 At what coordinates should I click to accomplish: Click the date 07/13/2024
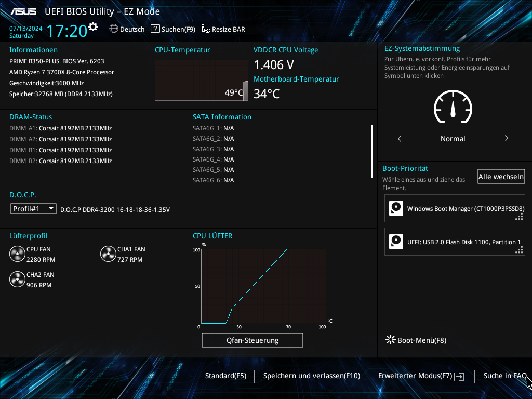26,29
